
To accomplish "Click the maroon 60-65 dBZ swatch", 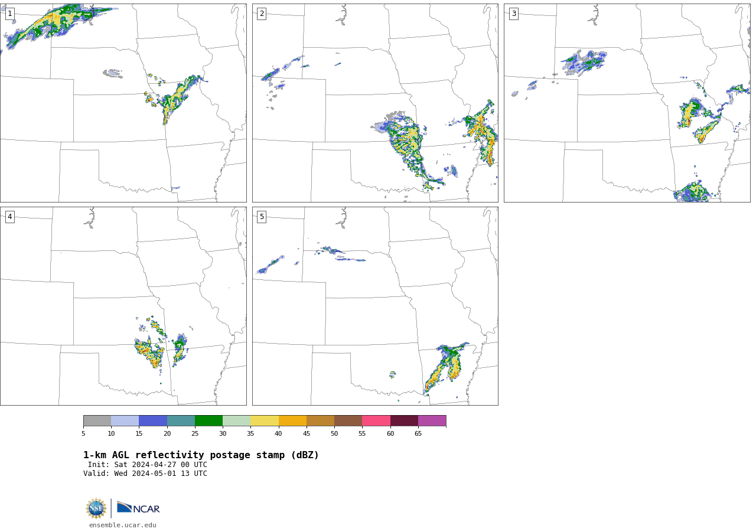I will coord(404,420).
